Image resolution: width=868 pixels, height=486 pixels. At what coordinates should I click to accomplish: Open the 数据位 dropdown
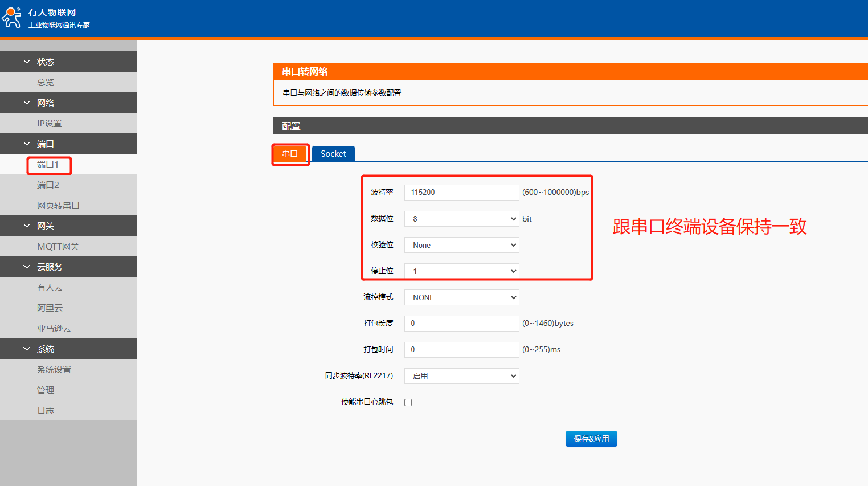pos(461,219)
